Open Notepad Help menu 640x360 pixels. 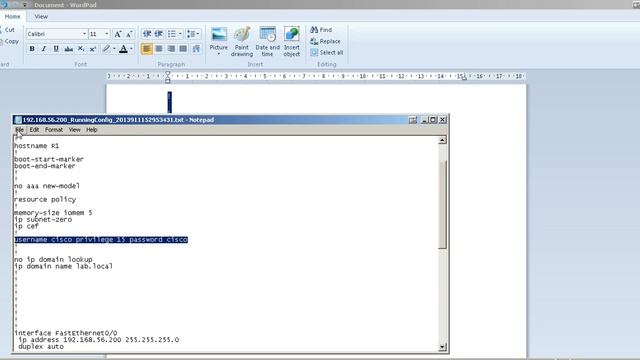pos(92,130)
